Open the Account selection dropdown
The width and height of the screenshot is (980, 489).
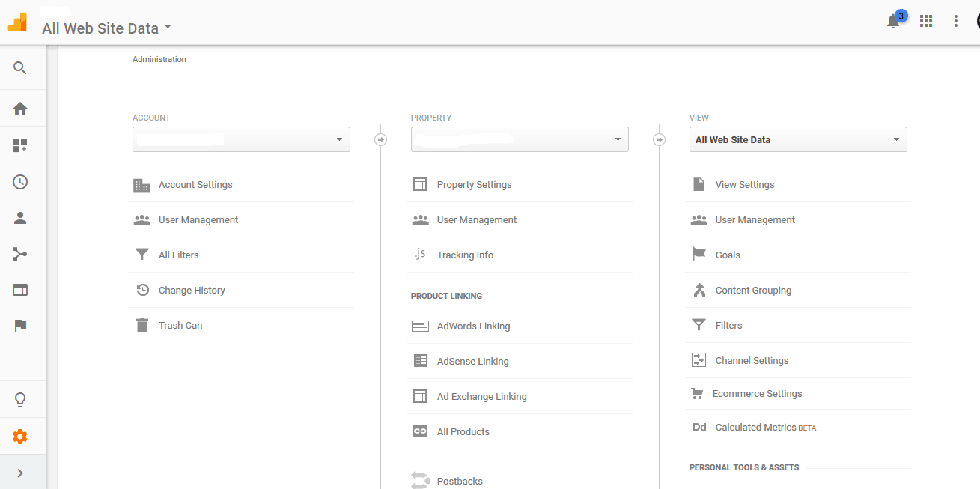[x=241, y=139]
